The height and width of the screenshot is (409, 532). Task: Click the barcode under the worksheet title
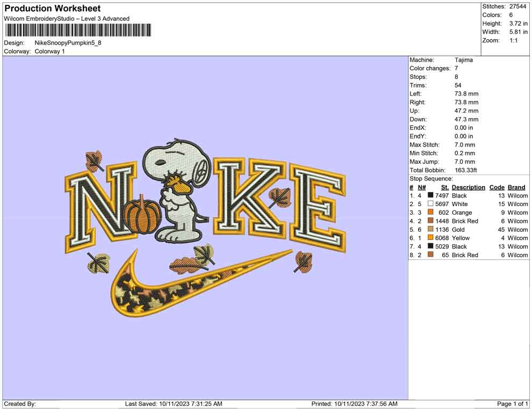click(78, 31)
